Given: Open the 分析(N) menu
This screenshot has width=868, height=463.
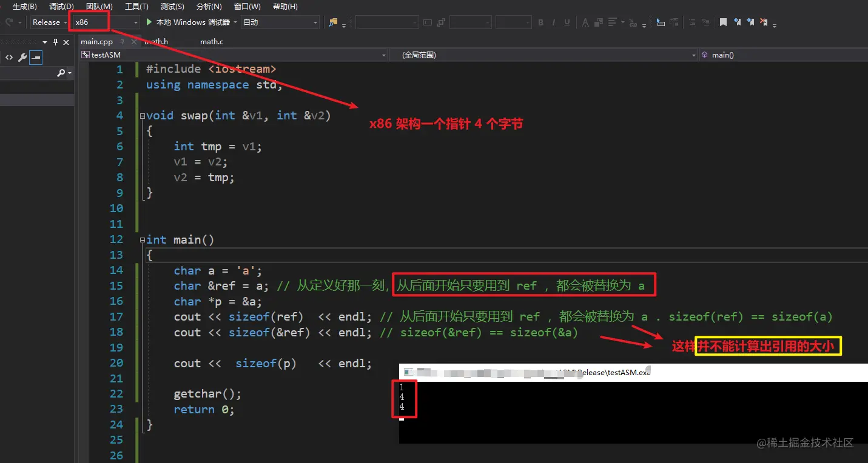Looking at the screenshot, I should (x=209, y=7).
